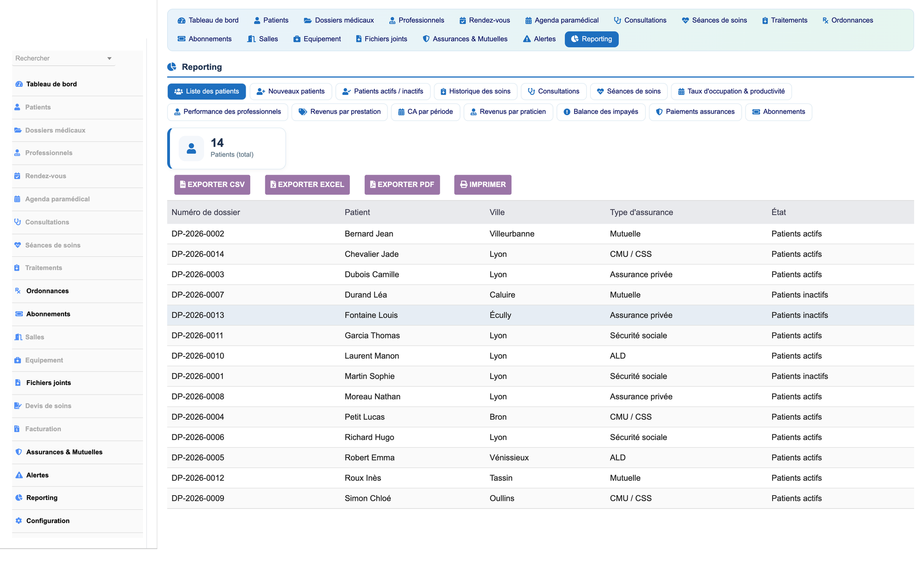The height and width of the screenshot is (572, 924).
Task: Click Patients inactifs in the Martin Sophie row
Action: [800, 376]
